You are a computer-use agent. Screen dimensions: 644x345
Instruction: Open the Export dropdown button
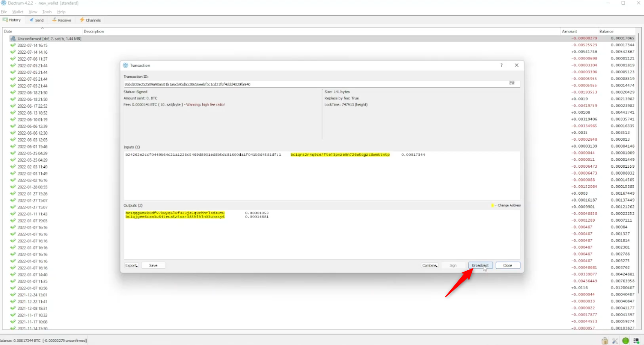coord(131,265)
